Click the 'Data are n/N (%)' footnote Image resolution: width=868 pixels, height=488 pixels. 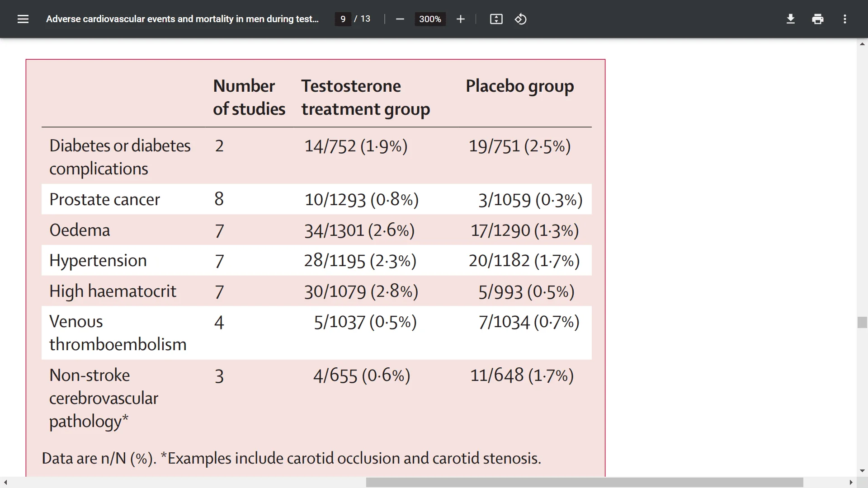pos(291,458)
